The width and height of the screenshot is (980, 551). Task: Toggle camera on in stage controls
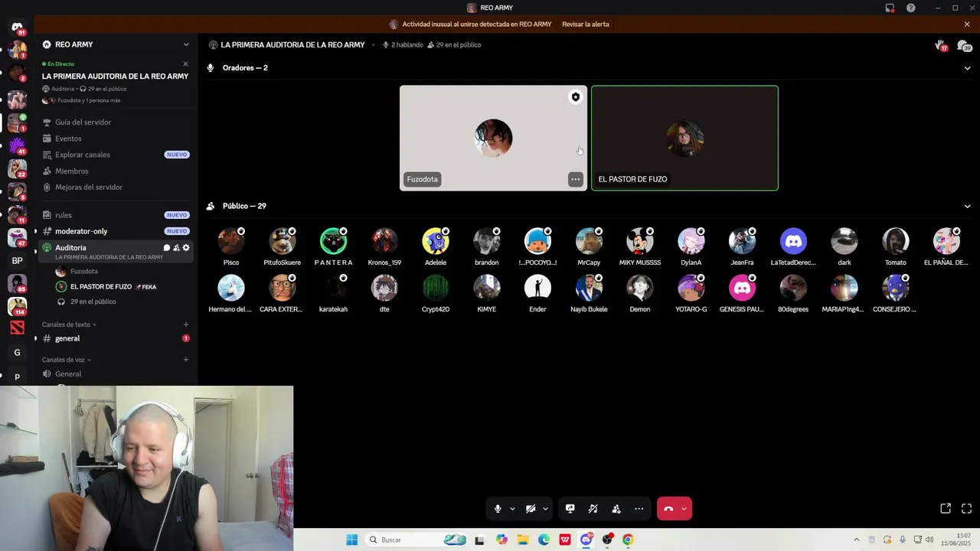tap(531, 509)
